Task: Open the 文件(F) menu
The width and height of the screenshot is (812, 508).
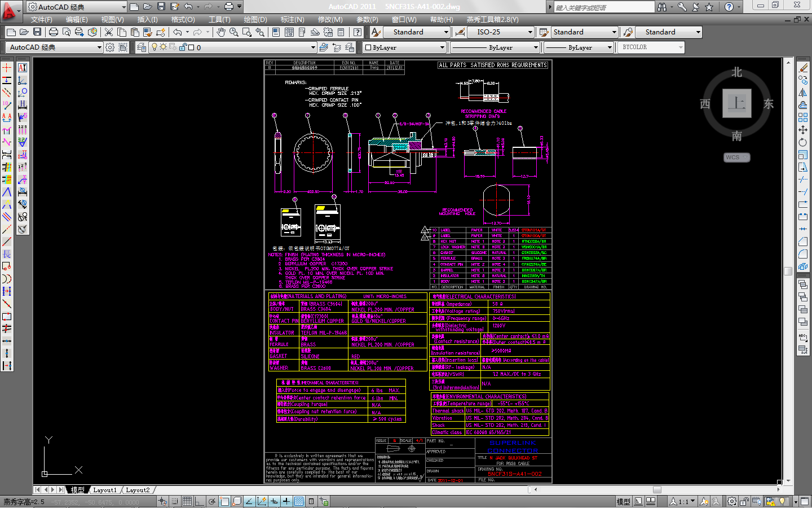Action: (x=41, y=20)
